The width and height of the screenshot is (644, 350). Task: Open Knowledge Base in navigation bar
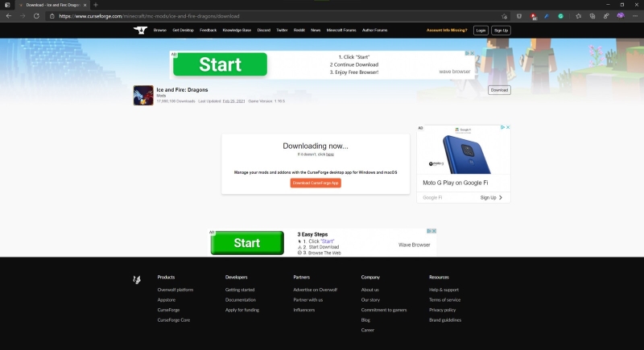(x=237, y=30)
